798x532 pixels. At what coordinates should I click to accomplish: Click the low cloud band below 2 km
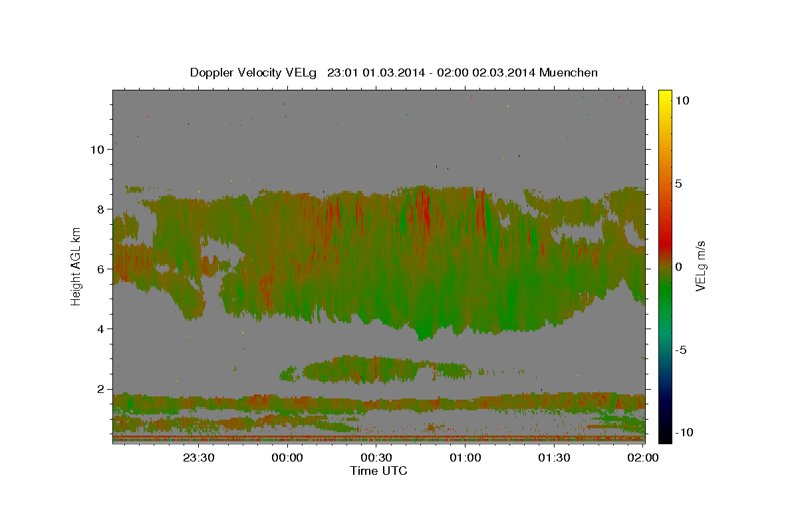(x=379, y=402)
